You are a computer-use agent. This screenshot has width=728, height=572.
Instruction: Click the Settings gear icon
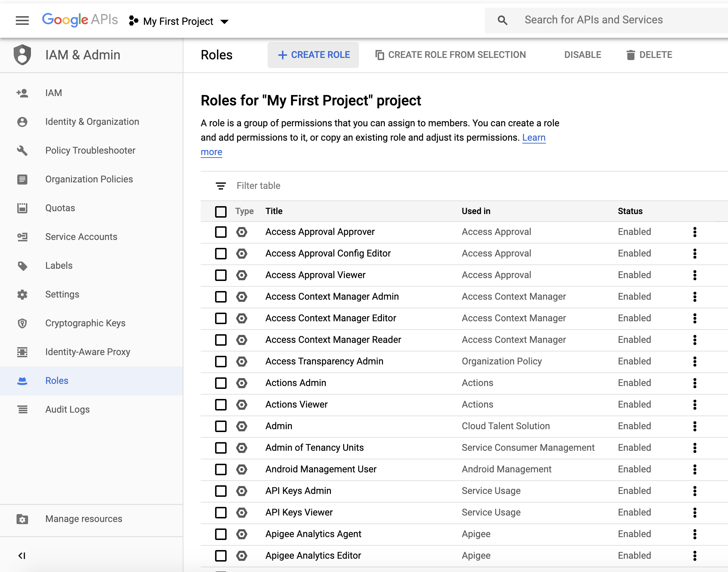click(x=22, y=295)
